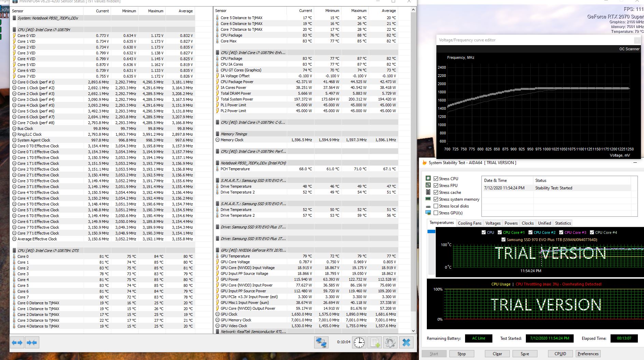Click lightning icon next to GPU Power row
This screenshot has width=644, height=360.
(x=218, y=279)
